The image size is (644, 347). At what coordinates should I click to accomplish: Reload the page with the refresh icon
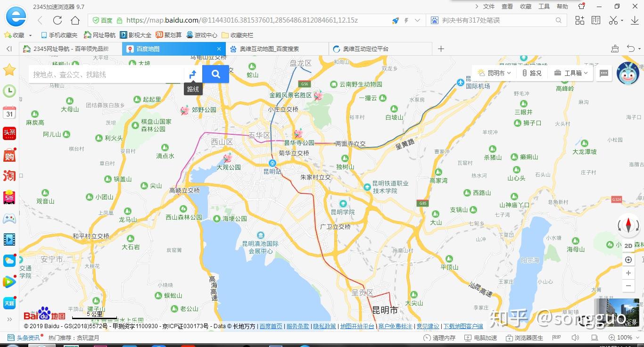(x=58, y=20)
